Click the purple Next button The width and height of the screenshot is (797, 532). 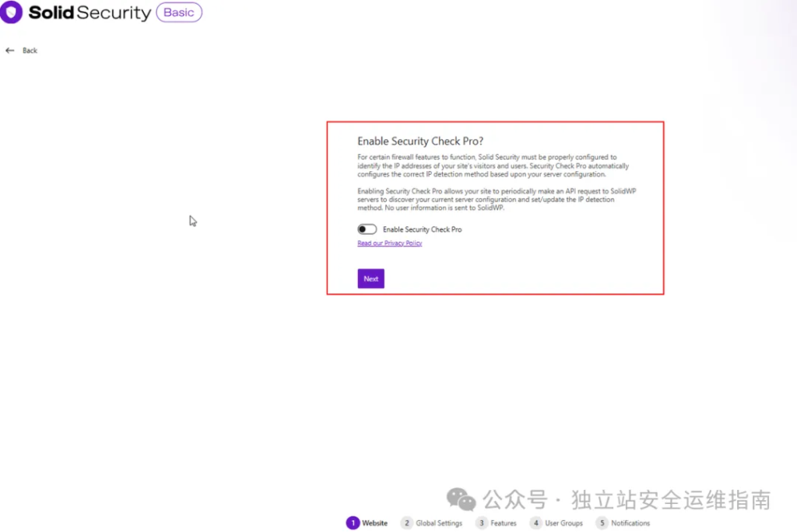pos(370,278)
